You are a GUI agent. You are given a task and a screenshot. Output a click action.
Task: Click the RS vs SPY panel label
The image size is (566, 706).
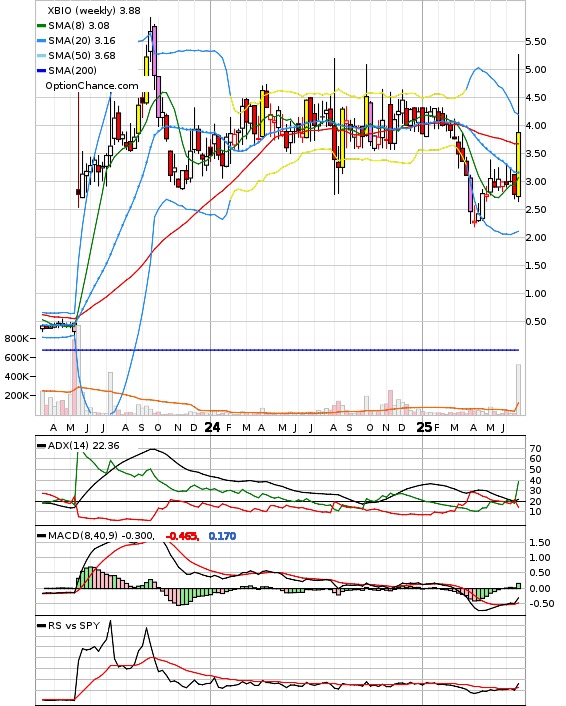click(74, 625)
